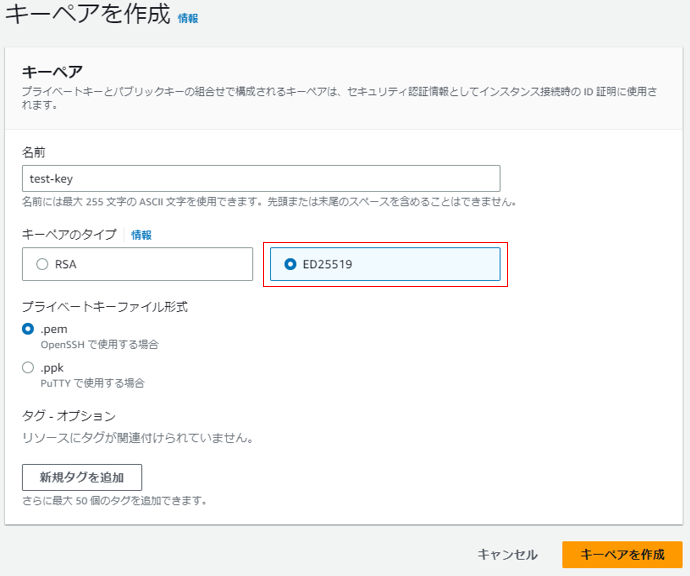This screenshot has height=576, width=690.
Task: Click the キーペア section heading
Action: pyautogui.click(x=52, y=71)
